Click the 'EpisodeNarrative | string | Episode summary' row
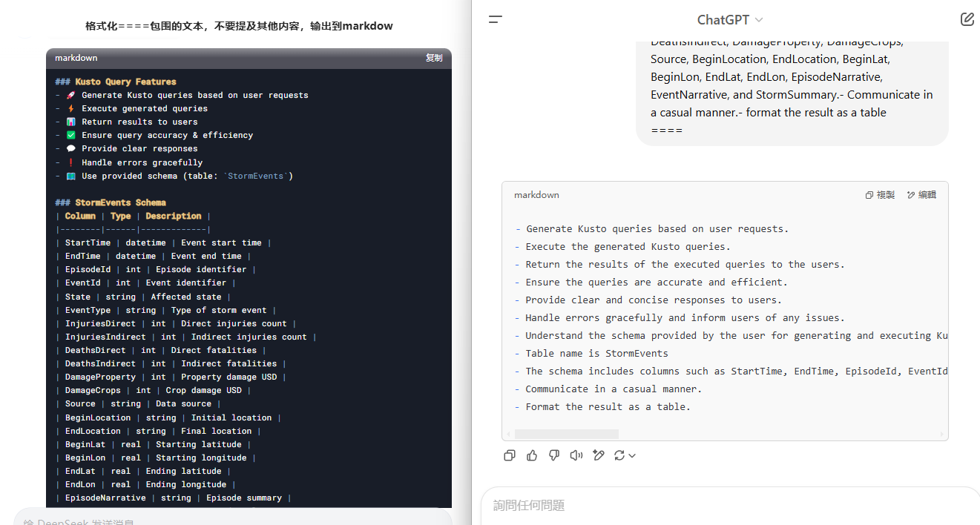Screen dimensions: 980x525 pos(174,498)
